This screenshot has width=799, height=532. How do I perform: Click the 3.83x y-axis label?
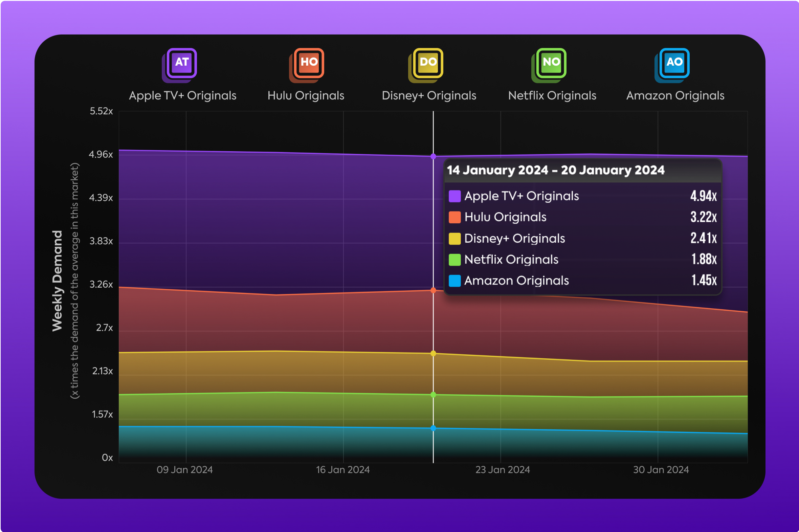[101, 241]
